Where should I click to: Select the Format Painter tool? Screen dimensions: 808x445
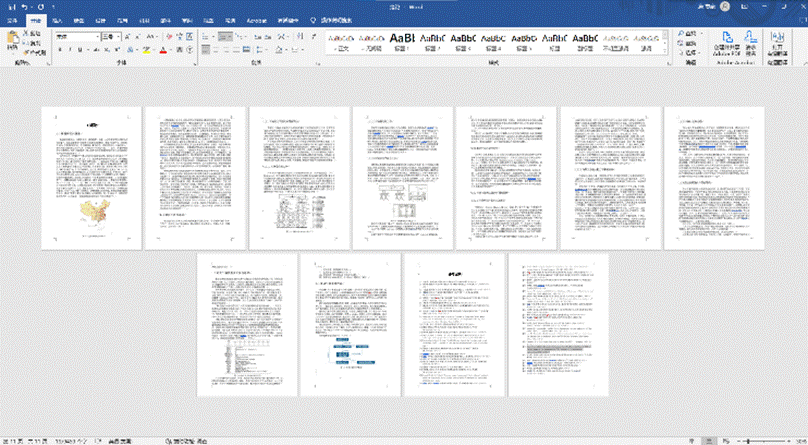pos(34,50)
